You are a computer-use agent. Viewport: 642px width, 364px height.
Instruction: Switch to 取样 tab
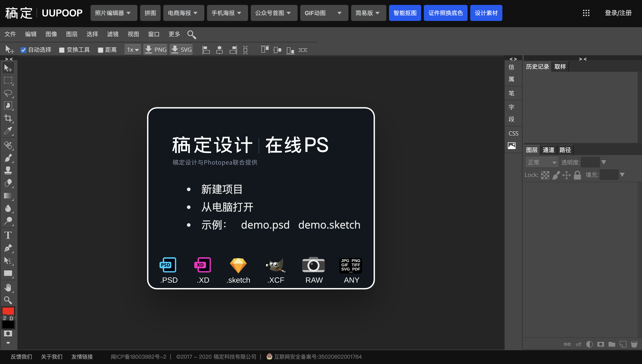pyautogui.click(x=560, y=67)
